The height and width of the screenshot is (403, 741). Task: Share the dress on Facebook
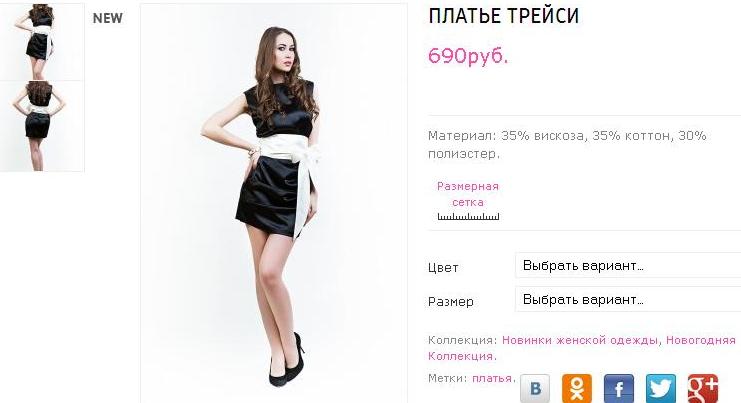(619, 388)
